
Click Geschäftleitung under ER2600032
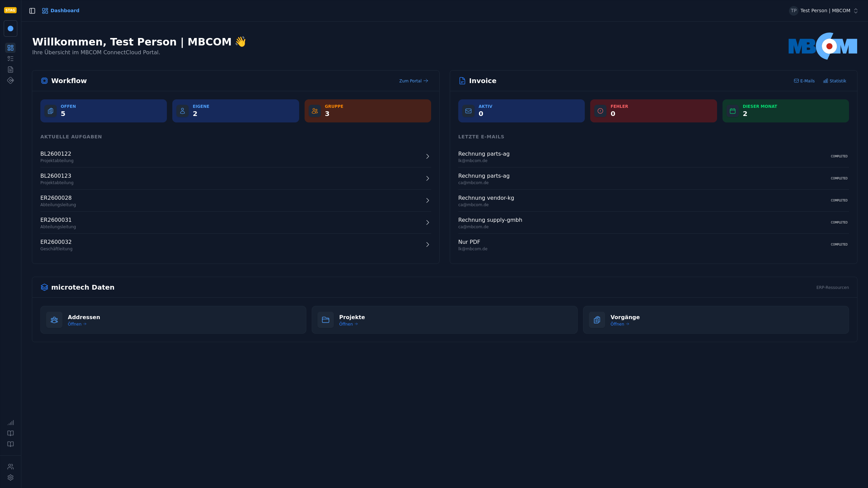[x=56, y=249]
